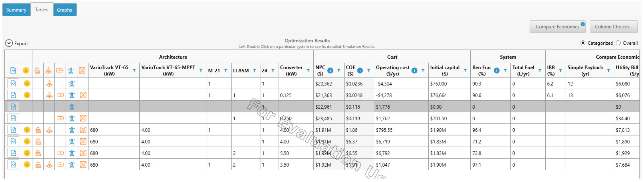The width and height of the screenshot is (644, 182).
Task: Click grid tower icon in header row
Action: click(x=71, y=71)
